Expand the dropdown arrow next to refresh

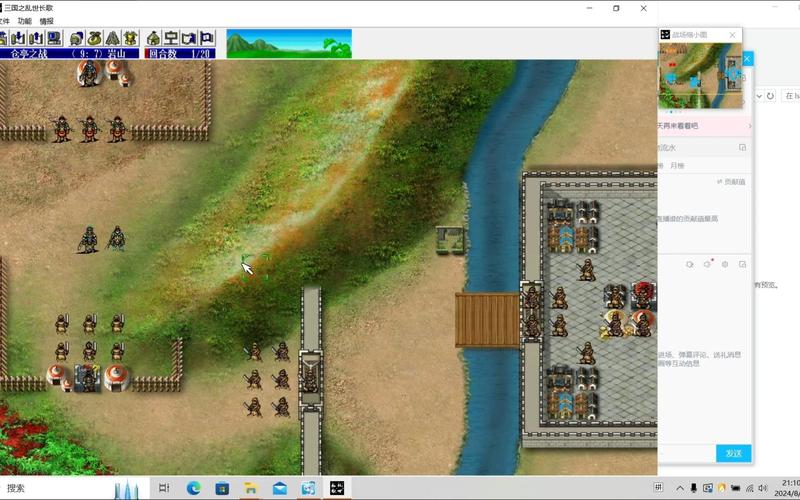[759, 96]
